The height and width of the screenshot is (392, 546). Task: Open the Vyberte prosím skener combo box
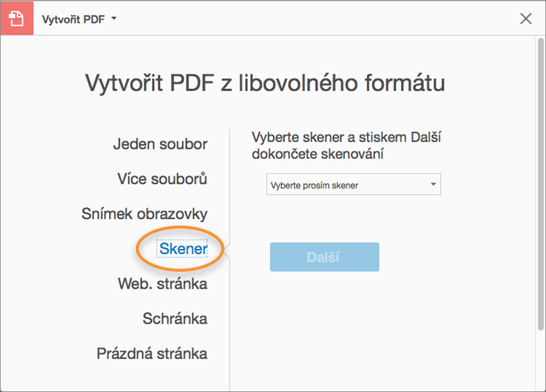348,185
